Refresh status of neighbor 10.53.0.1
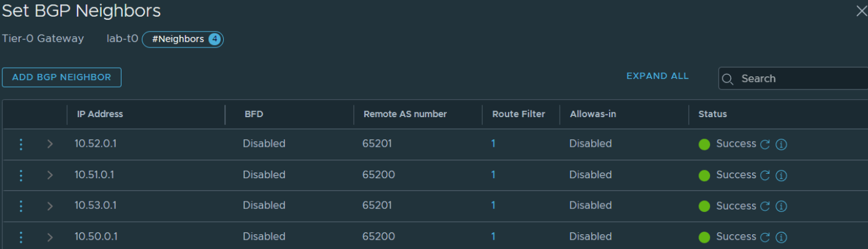This screenshot has width=868, height=249. point(765,206)
